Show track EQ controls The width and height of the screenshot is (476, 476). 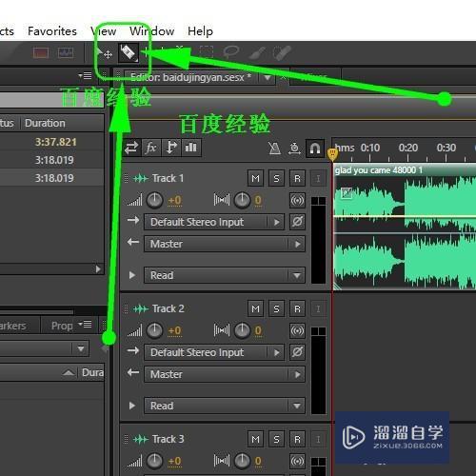click(191, 148)
